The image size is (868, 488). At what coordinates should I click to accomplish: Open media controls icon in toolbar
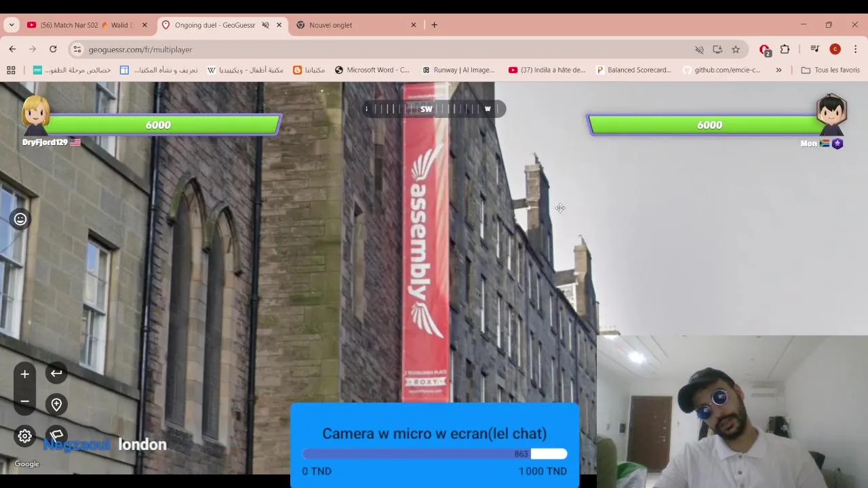815,49
